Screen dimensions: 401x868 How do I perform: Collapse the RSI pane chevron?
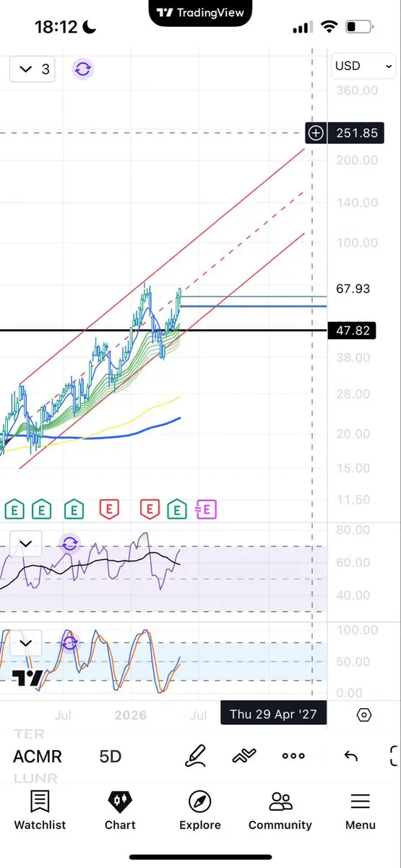tap(26, 543)
